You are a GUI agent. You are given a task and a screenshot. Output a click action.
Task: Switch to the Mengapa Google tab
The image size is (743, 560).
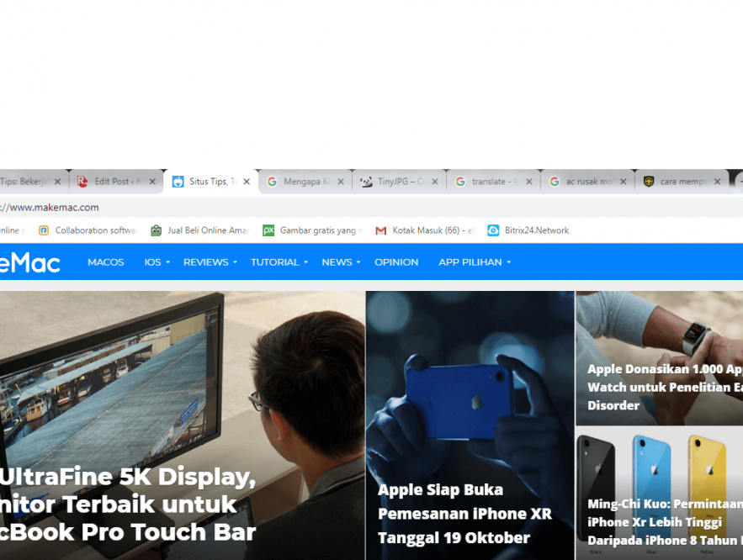[x=305, y=182]
